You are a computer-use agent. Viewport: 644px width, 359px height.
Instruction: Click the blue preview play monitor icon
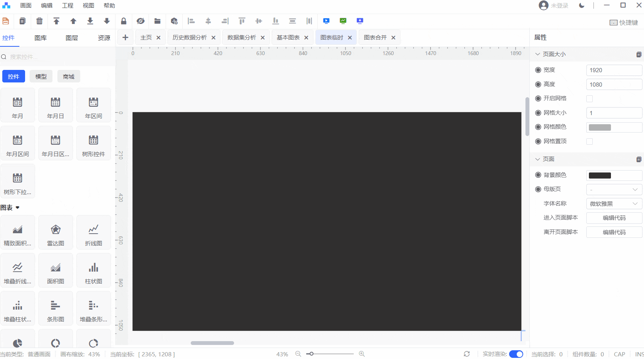(326, 21)
